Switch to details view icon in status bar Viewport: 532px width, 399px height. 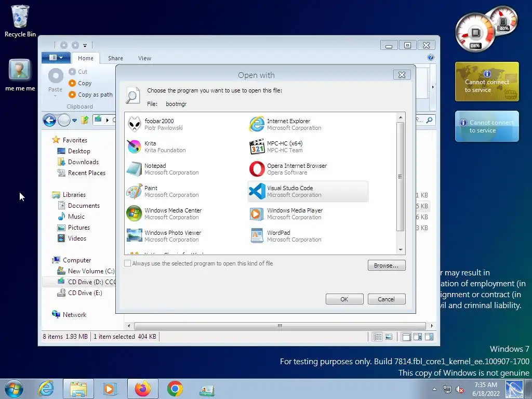coord(377,337)
